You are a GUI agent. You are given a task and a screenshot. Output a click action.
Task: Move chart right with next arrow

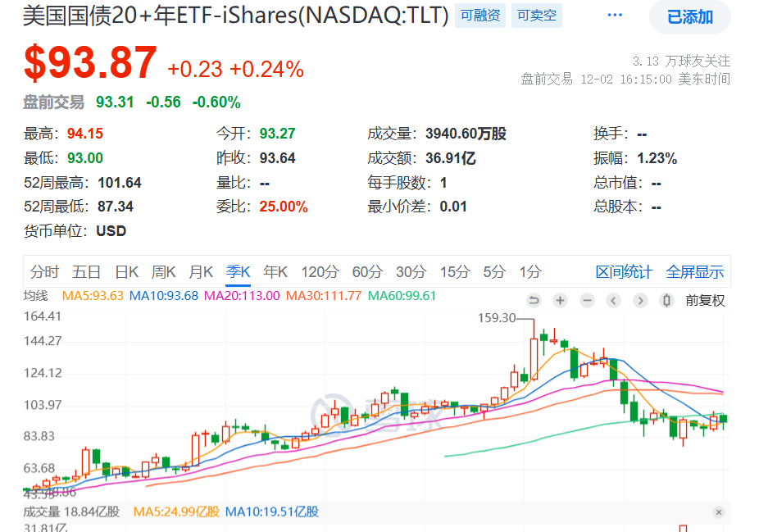(640, 300)
